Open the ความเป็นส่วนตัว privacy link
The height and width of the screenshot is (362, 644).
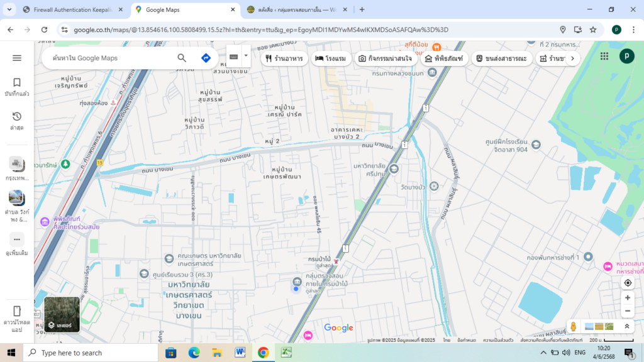click(498, 340)
